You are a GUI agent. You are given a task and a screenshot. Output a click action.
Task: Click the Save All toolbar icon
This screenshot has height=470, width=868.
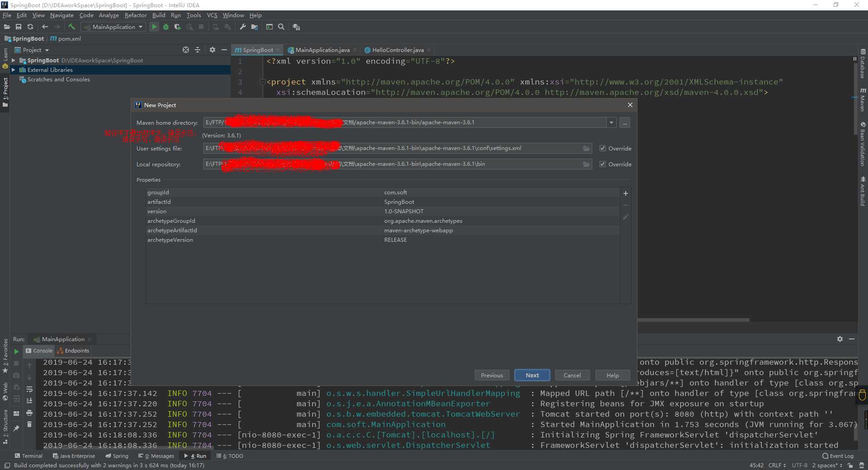click(19, 27)
